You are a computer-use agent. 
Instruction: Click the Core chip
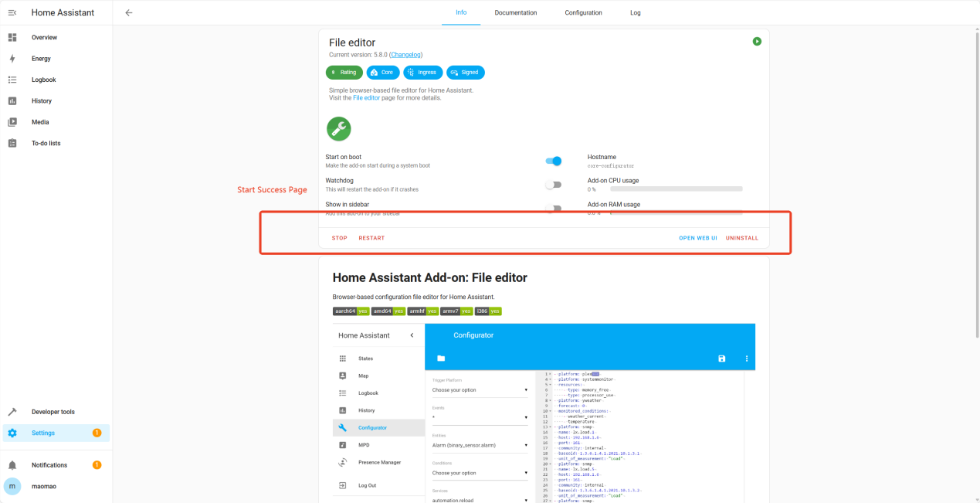click(383, 73)
